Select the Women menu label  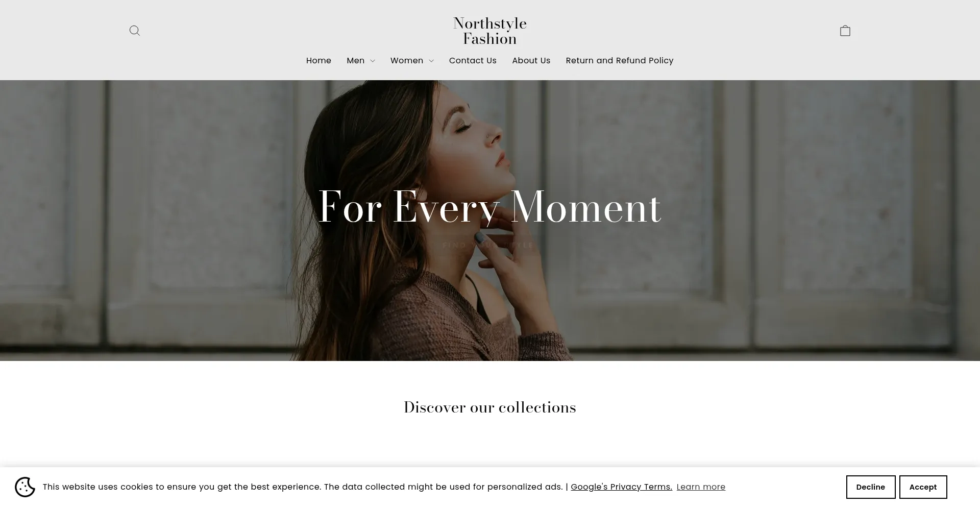[407, 60]
